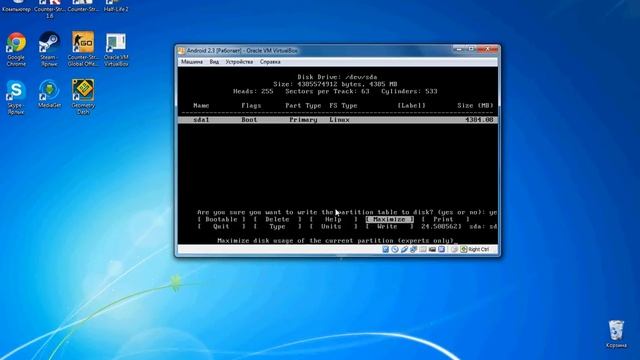Click the 'Flags' column header

tap(251, 105)
